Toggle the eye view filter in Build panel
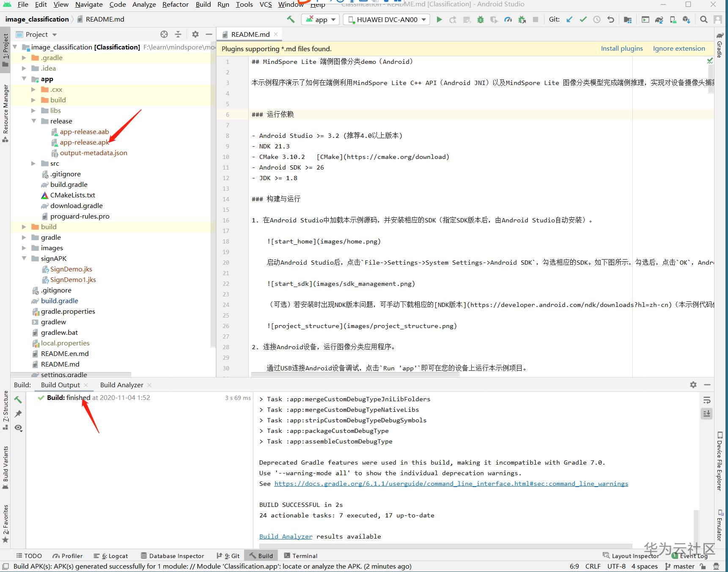Image resolution: width=728 pixels, height=572 pixels. click(18, 428)
